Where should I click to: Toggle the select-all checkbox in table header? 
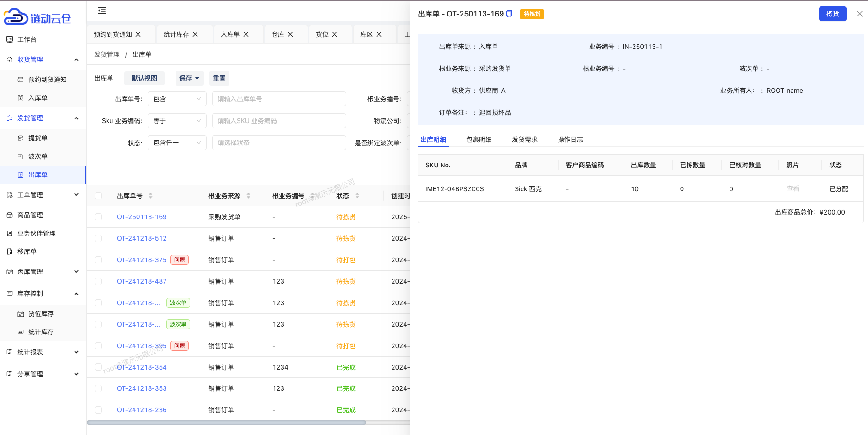[98, 196]
